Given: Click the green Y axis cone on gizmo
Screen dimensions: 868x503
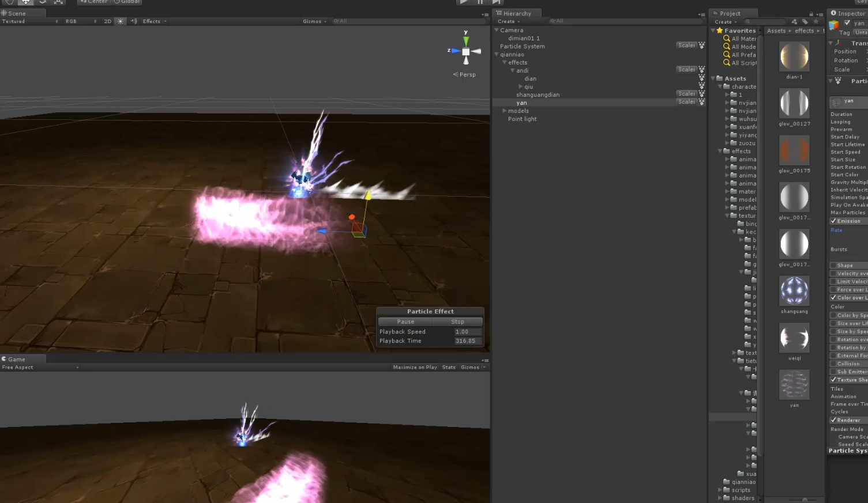Looking at the screenshot, I should click(x=466, y=40).
